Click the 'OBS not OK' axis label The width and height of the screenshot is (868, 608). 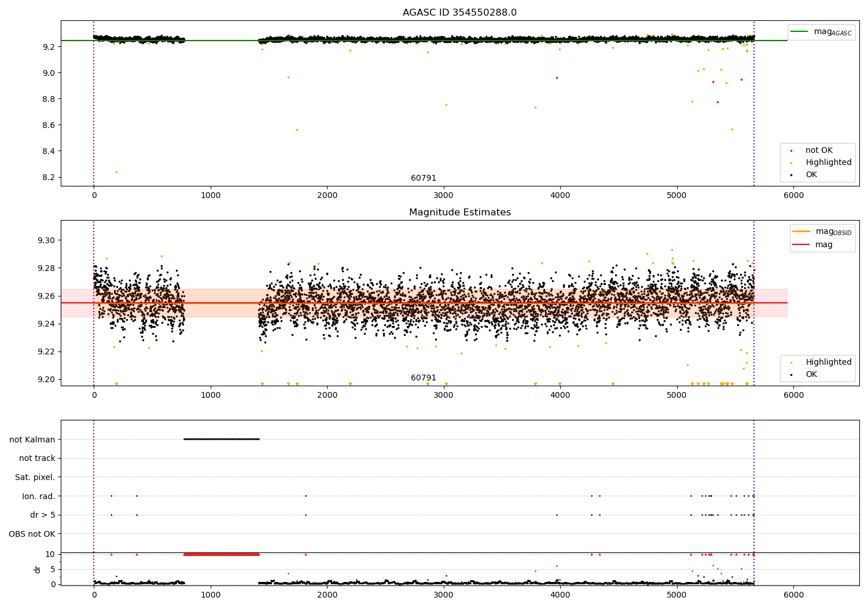pyautogui.click(x=32, y=534)
